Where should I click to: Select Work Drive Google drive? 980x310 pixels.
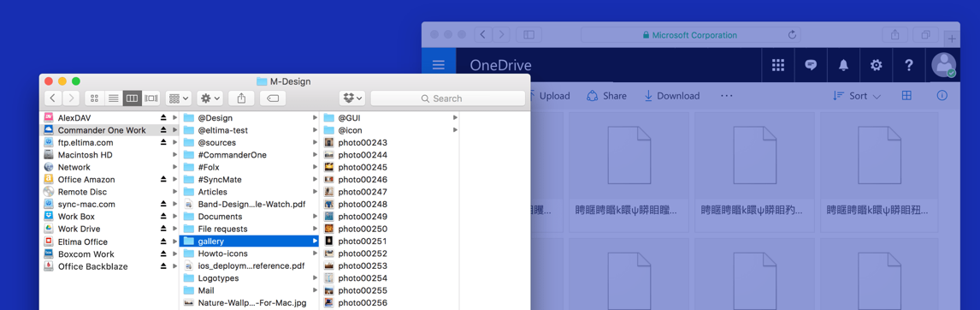click(x=79, y=229)
